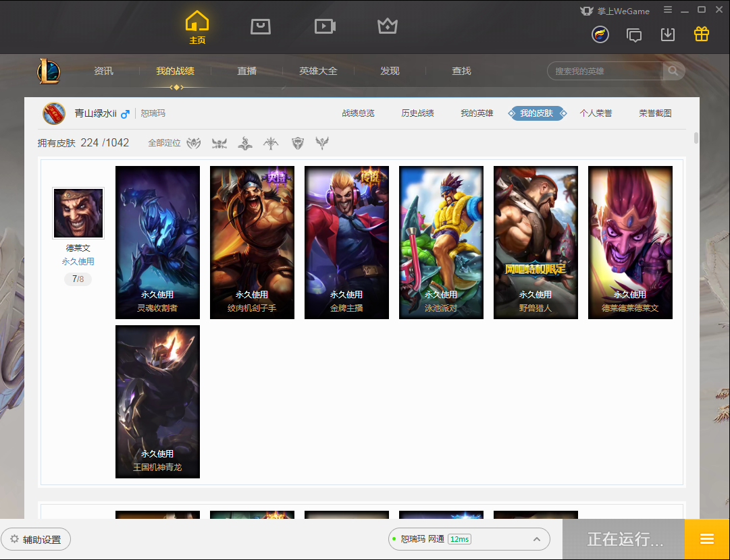
Task: Filter skins by tank shield icon
Action: pyautogui.click(x=298, y=143)
